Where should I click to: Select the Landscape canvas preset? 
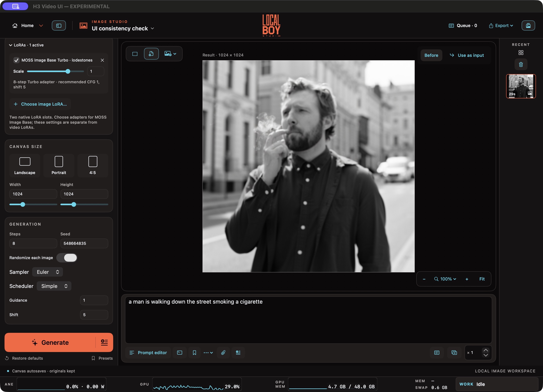(x=25, y=165)
